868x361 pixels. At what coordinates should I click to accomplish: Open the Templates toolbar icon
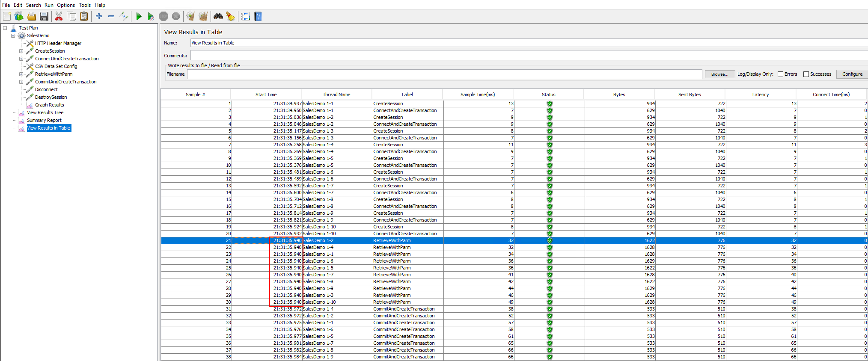pyautogui.click(x=19, y=16)
